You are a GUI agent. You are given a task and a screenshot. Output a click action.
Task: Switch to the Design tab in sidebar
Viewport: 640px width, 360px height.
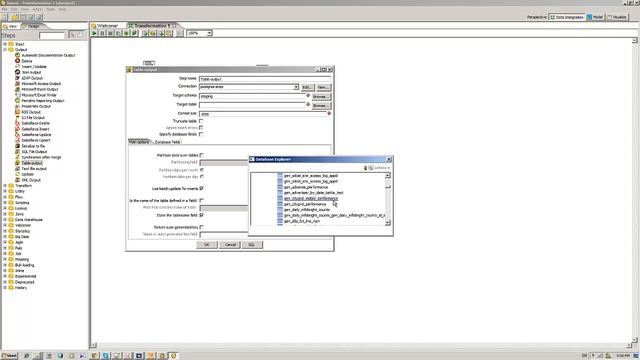coord(33,26)
